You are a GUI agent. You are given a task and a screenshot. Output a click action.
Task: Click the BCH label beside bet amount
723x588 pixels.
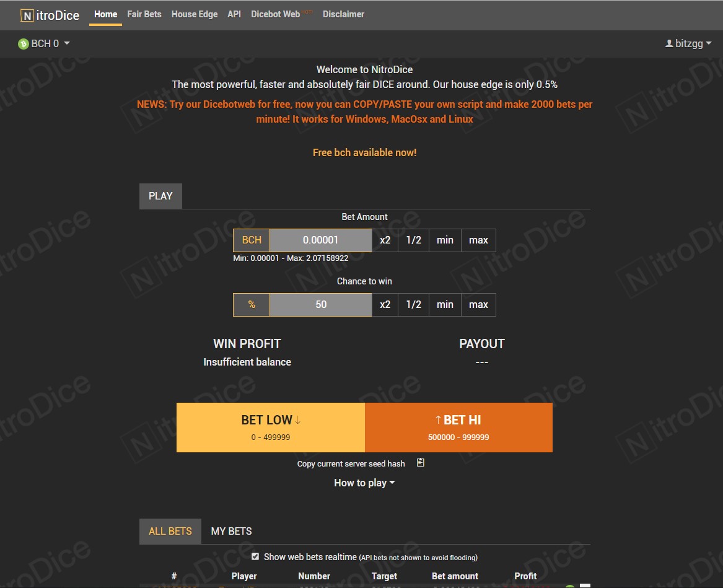[x=252, y=240]
